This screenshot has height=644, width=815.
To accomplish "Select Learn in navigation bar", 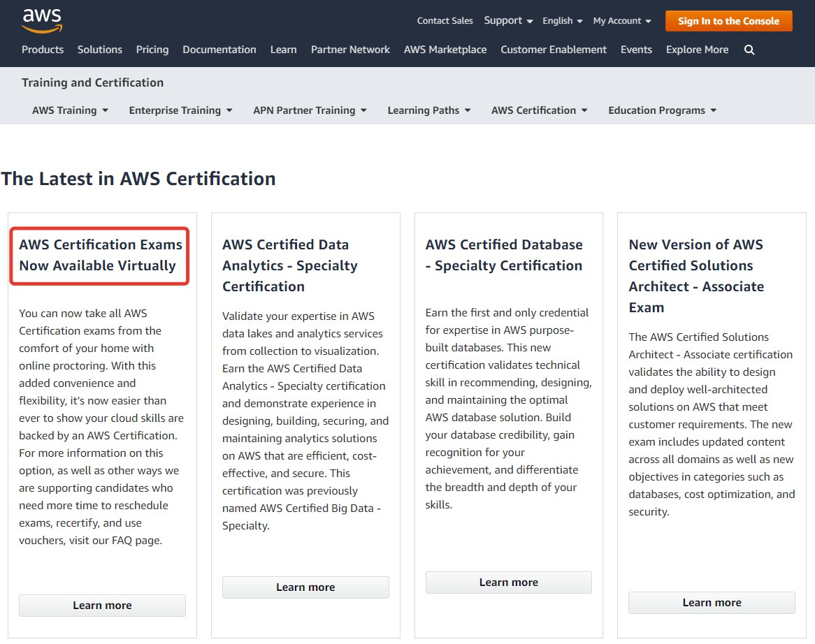I will pyautogui.click(x=283, y=50).
